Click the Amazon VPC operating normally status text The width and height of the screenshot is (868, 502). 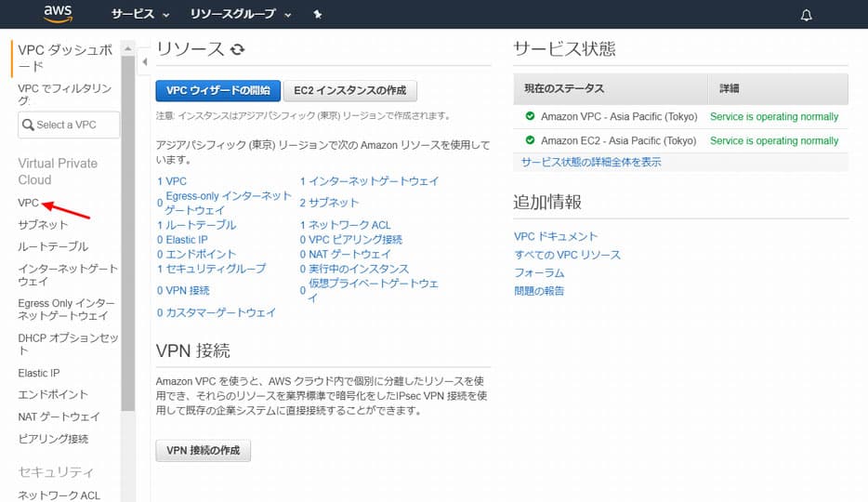pos(774,117)
